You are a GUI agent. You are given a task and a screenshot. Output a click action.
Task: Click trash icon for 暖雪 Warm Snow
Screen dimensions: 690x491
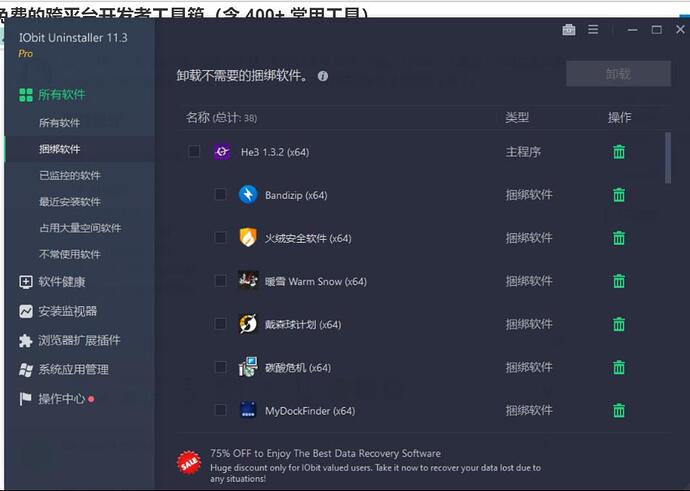(619, 281)
